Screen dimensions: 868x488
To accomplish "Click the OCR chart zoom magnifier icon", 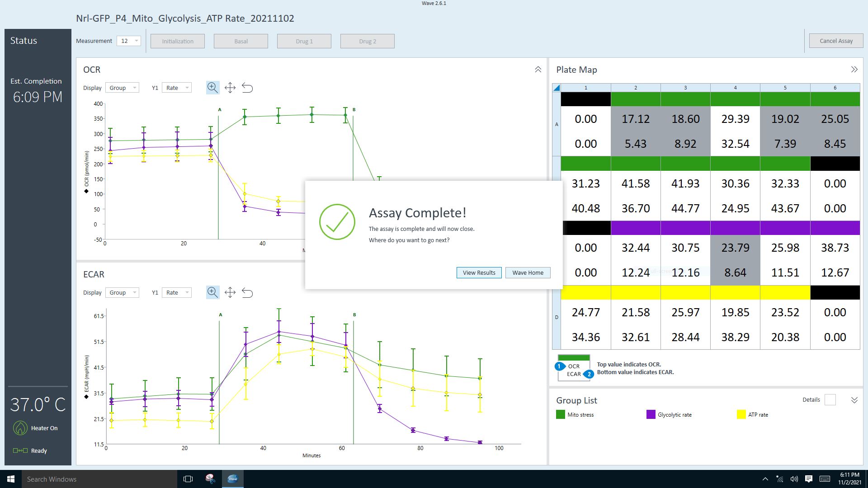I will pos(212,88).
